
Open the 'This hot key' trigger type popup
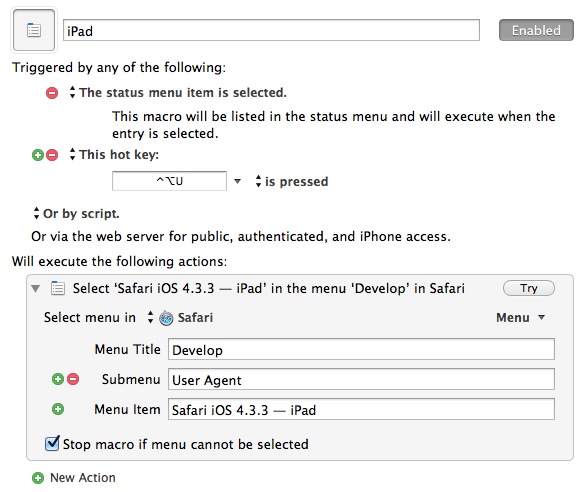point(114,154)
